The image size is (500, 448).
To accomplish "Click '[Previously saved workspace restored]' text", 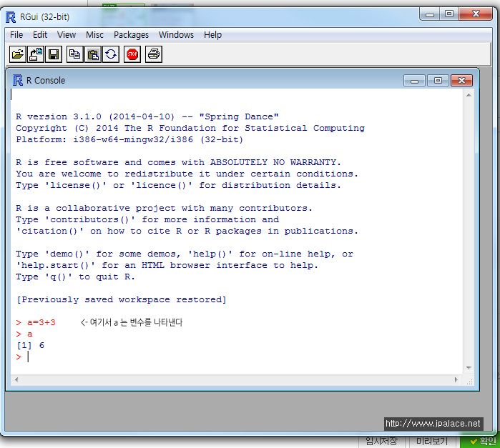I will pos(121,299).
